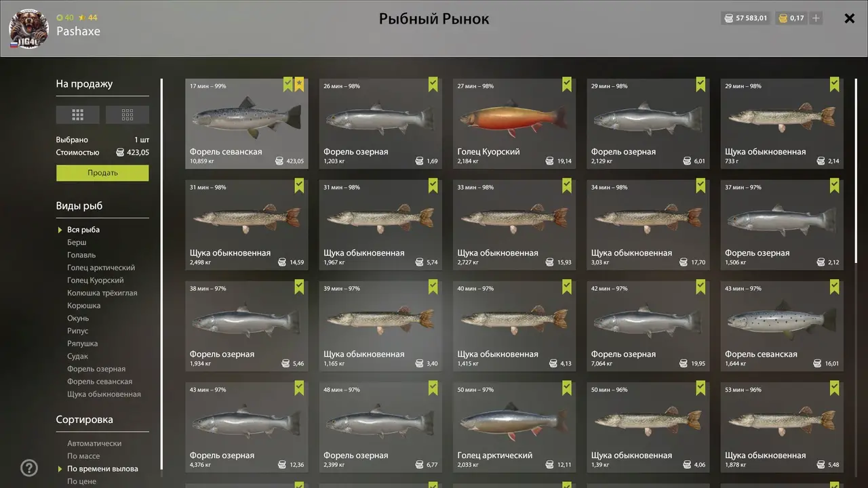Filter by Судак species
Viewport: 868px width, 488px height.
coord(77,357)
